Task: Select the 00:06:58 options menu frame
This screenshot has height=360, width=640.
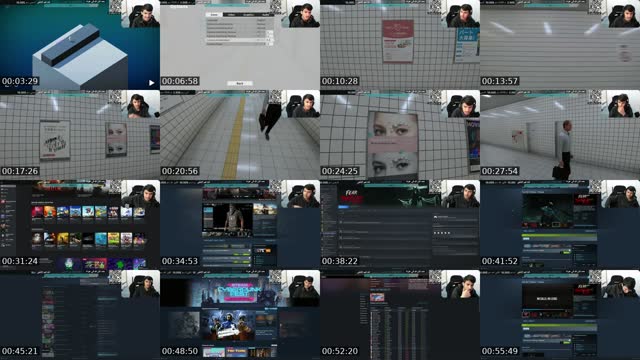Action: point(240,45)
